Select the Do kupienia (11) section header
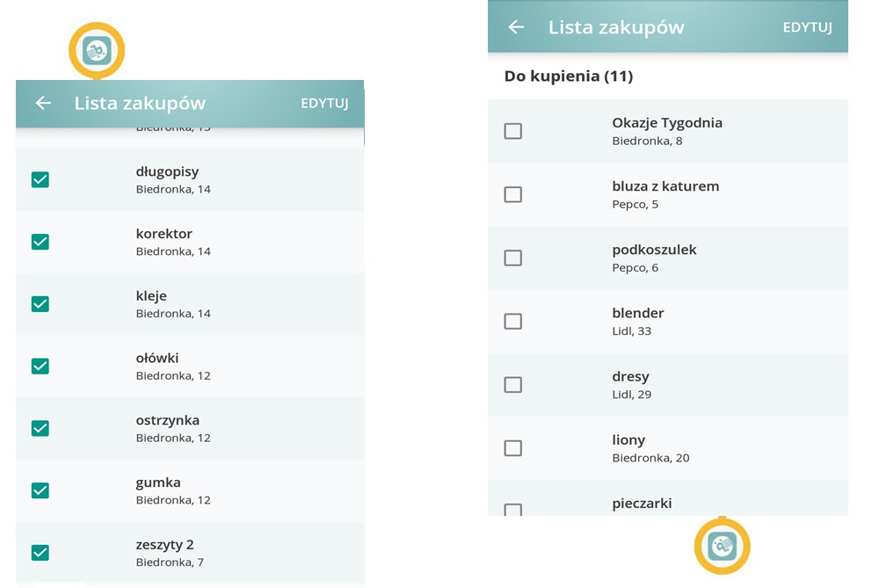This screenshot has height=588, width=879. (x=568, y=76)
